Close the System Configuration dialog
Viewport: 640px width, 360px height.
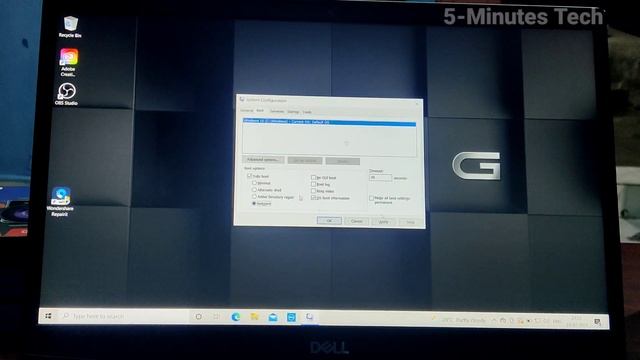pos(417,104)
